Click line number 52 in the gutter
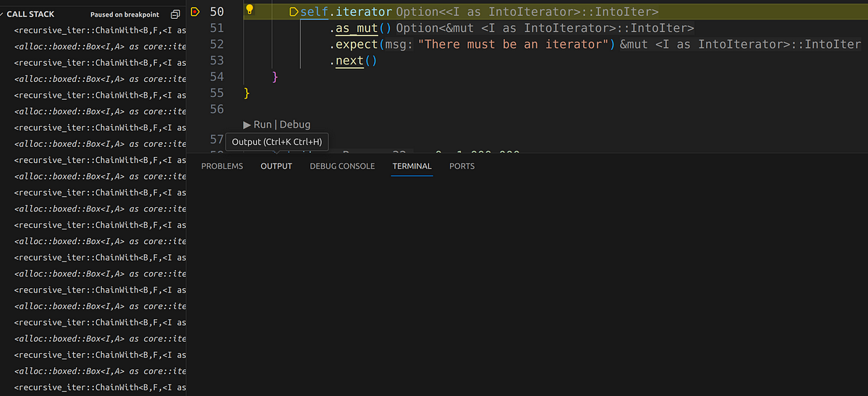This screenshot has height=396, width=868. (216, 44)
